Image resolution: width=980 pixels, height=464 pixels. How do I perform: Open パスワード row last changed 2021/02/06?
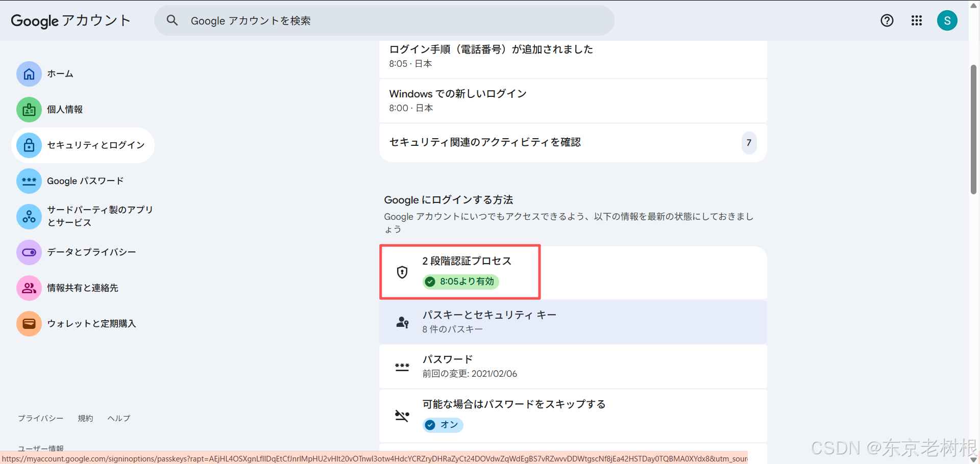(x=573, y=367)
